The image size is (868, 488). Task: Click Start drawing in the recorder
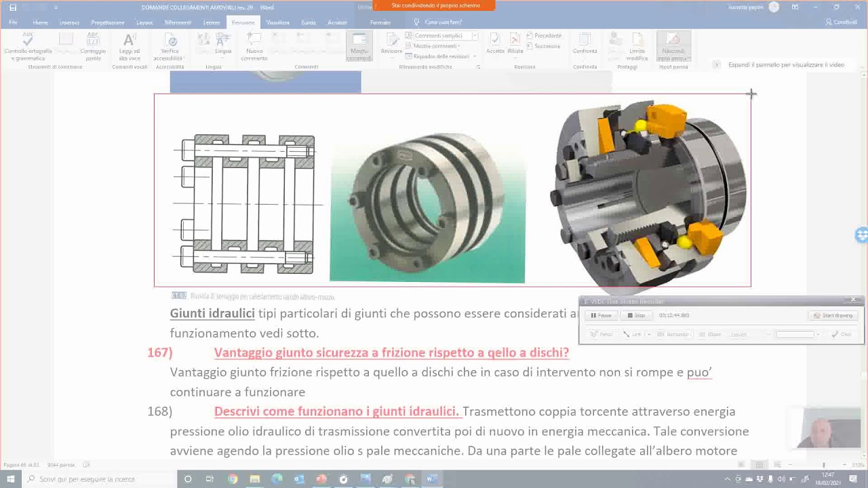(x=833, y=315)
